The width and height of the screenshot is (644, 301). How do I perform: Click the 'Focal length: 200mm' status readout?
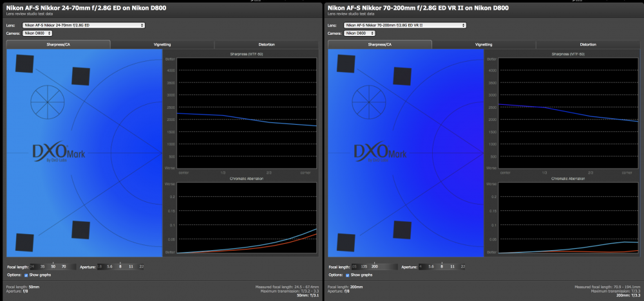point(345,287)
